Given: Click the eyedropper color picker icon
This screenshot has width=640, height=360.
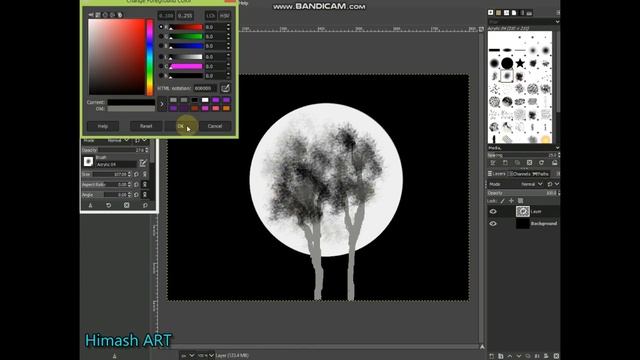Looking at the screenshot, I should (x=225, y=88).
